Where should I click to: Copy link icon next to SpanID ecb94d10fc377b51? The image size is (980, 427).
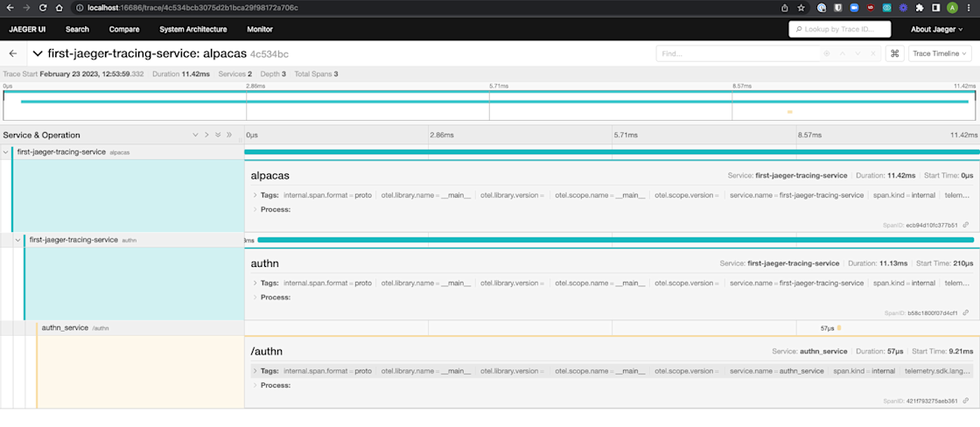point(966,225)
